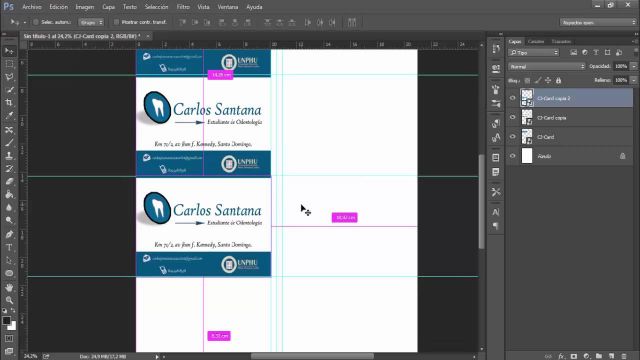This screenshot has height=360, width=640.
Task: Close the Sin título-1 document tab
Action: pos(148,36)
